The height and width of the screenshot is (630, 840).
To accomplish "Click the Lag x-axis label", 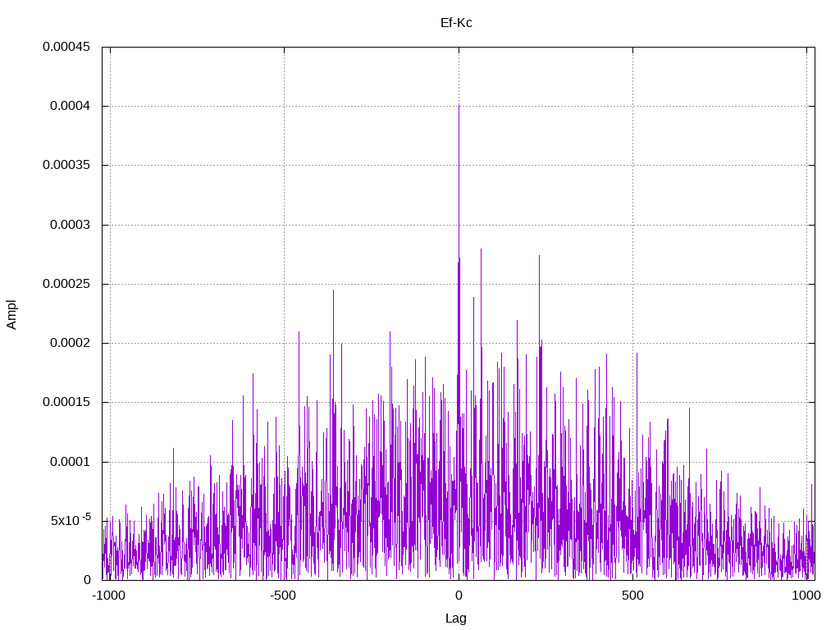I will coord(456,619).
